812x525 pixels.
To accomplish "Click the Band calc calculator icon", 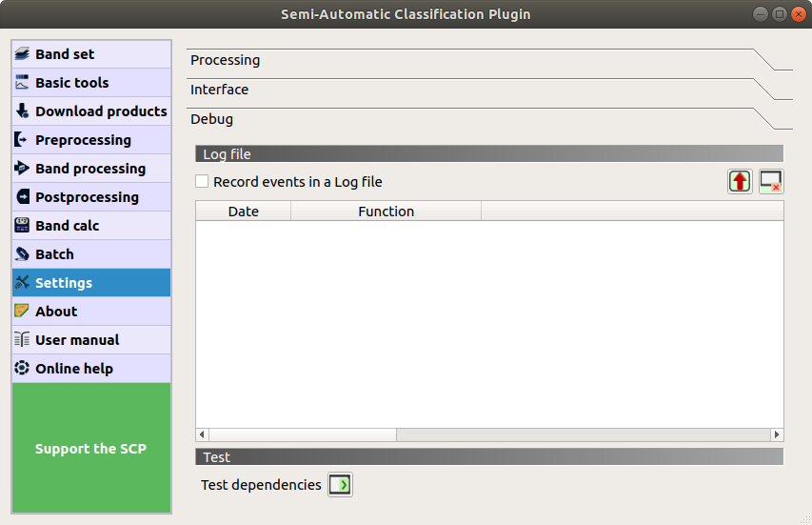I will (x=22, y=226).
